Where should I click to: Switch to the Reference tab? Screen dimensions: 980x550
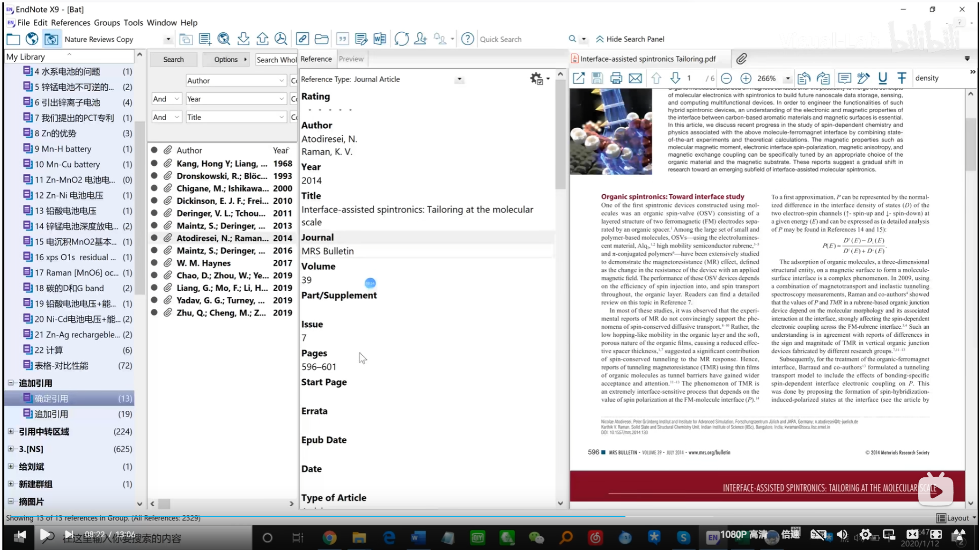click(316, 59)
